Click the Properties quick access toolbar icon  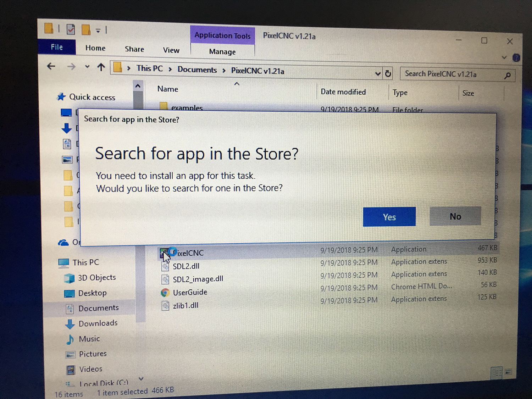pos(71,29)
